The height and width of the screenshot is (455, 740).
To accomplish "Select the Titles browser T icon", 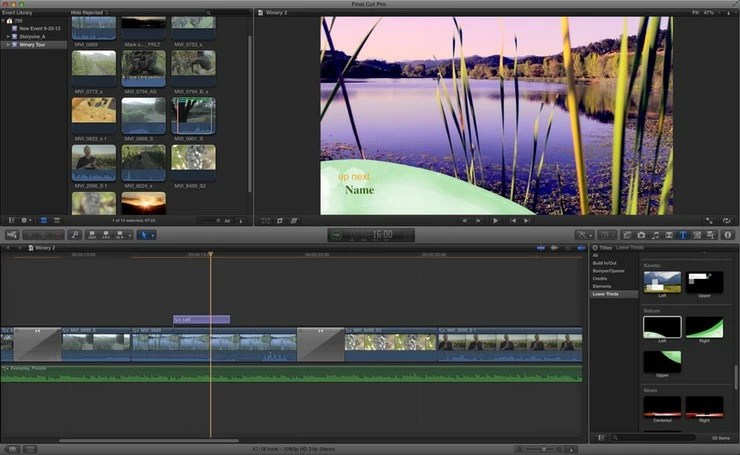I will (683, 235).
